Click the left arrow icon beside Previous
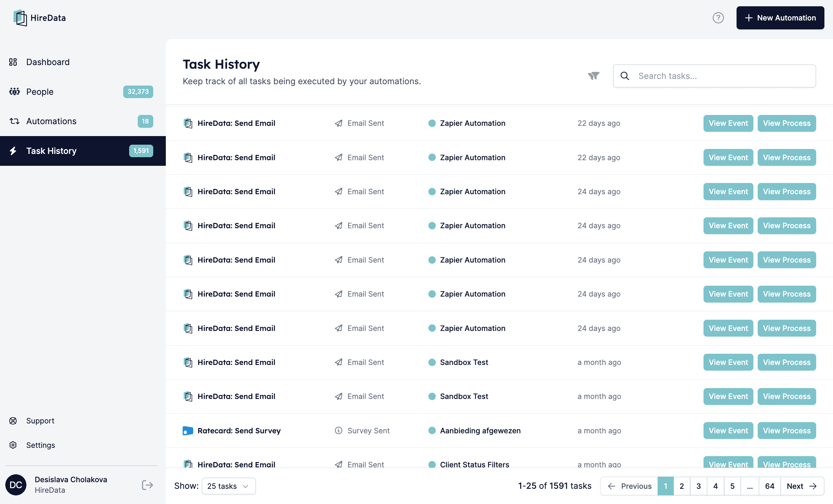This screenshot has height=504, width=833. (611, 486)
